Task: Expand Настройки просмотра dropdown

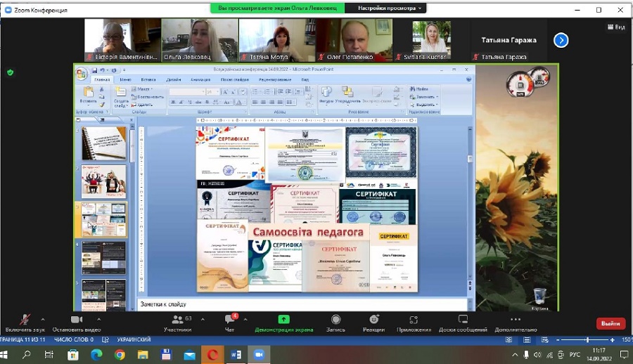Action: tap(390, 8)
